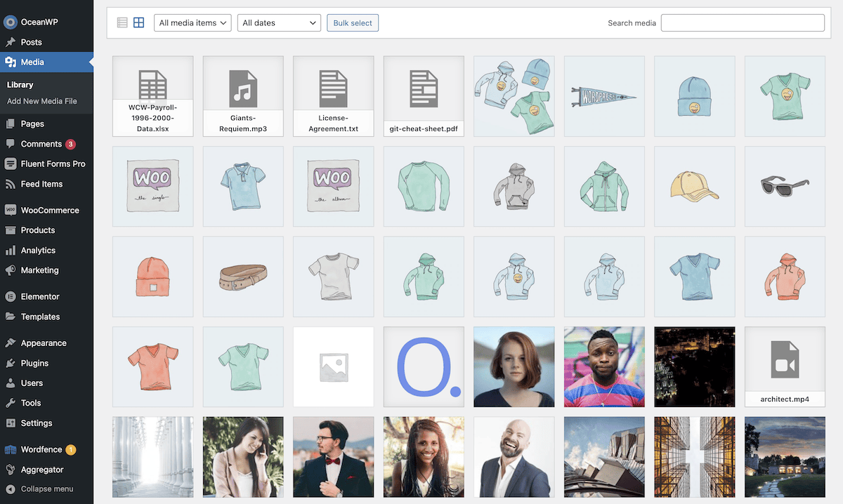843x504 pixels.
Task: Click the Feed Items RSS icon
Action: point(10,184)
